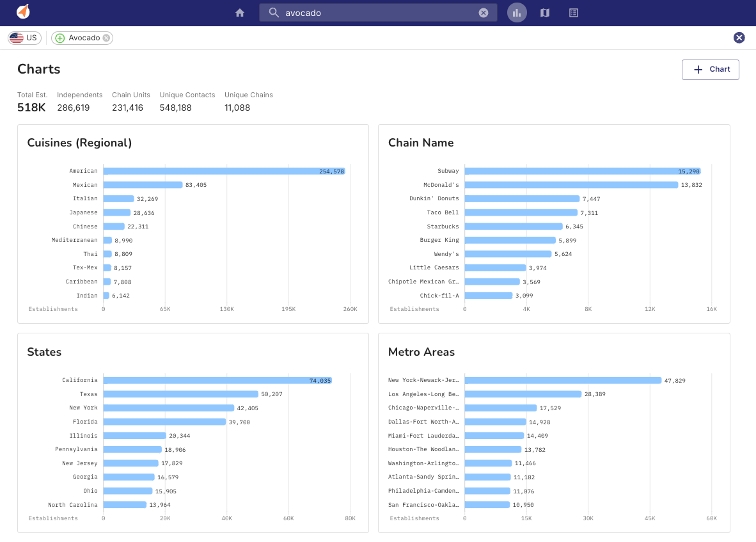
Task: Select the Mexican cuisine bar
Action: 143,185
